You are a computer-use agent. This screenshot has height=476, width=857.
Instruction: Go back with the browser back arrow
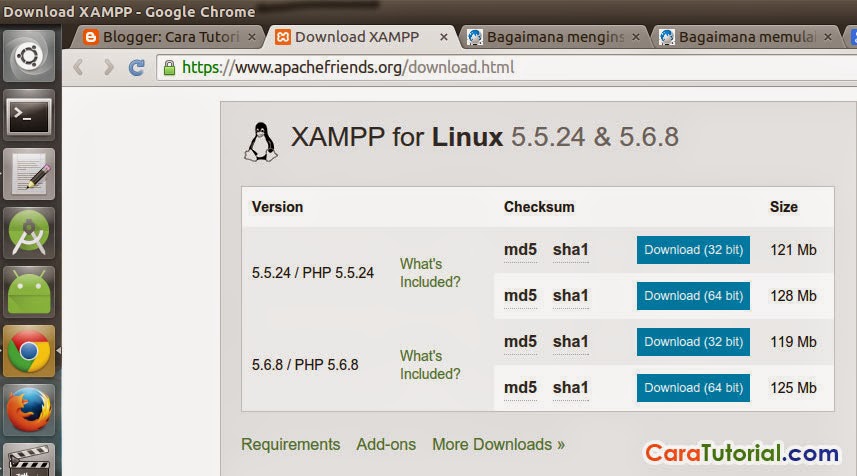pyautogui.click(x=79, y=67)
